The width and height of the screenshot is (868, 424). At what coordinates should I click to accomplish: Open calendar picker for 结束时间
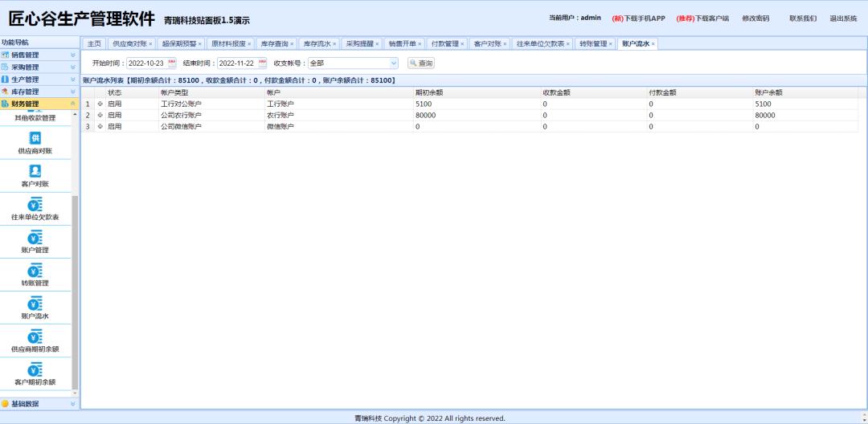(x=262, y=63)
